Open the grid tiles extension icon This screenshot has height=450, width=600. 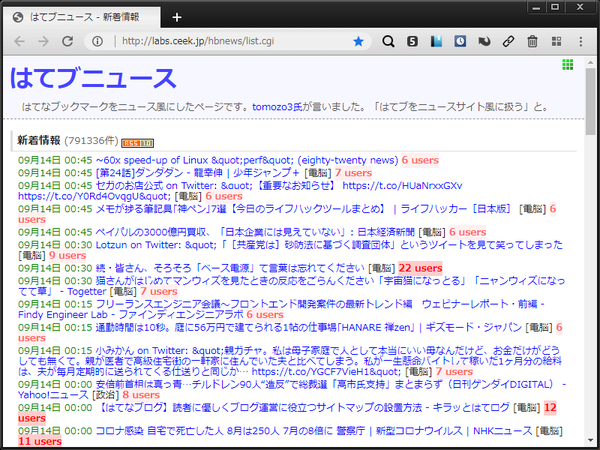click(x=556, y=41)
